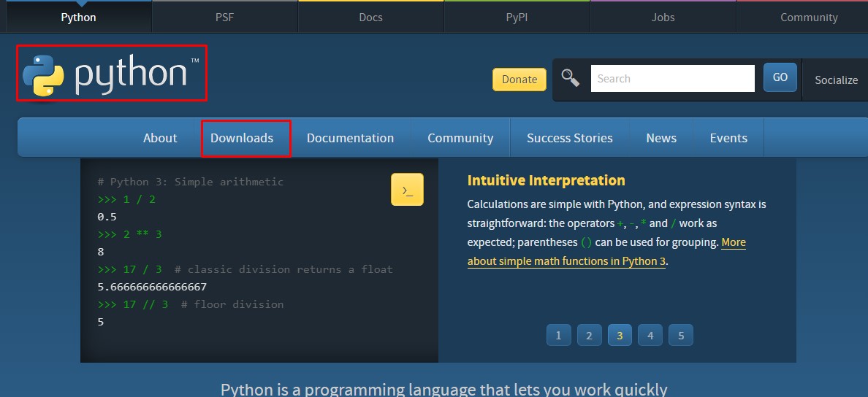Click the code line '>>> 17 // 3'
This screenshot has height=397, width=868.
pos(133,304)
